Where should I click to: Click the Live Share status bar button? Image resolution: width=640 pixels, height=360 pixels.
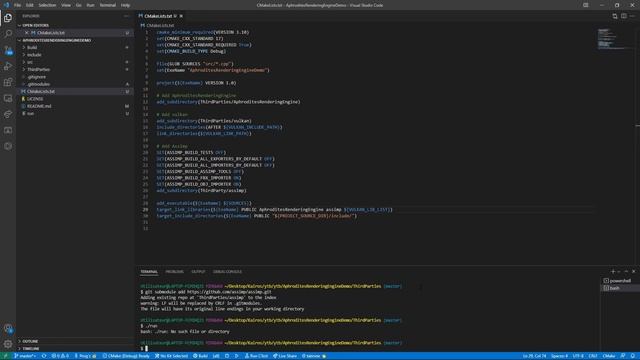pyautogui.click(x=285, y=356)
